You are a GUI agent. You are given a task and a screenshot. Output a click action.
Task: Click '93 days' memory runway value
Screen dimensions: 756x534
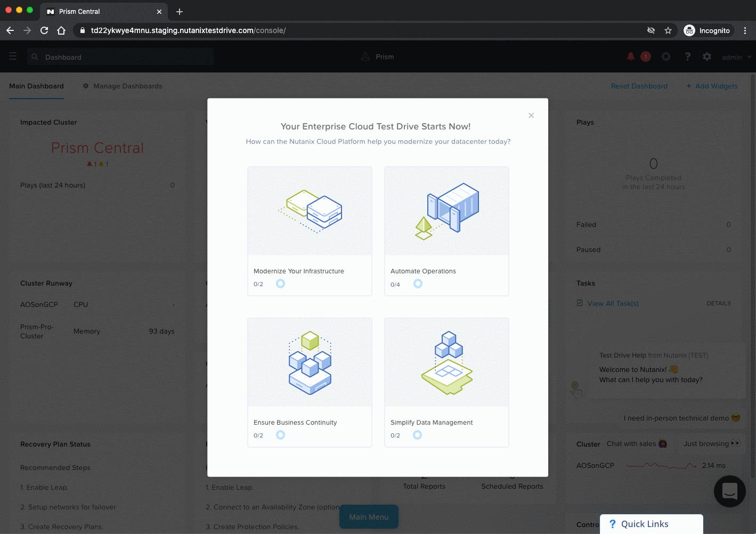tap(162, 331)
